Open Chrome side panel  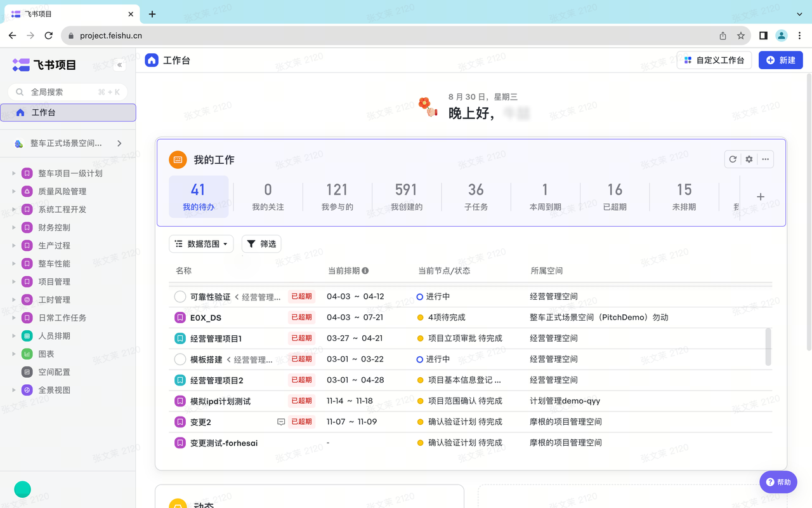pyautogui.click(x=763, y=36)
